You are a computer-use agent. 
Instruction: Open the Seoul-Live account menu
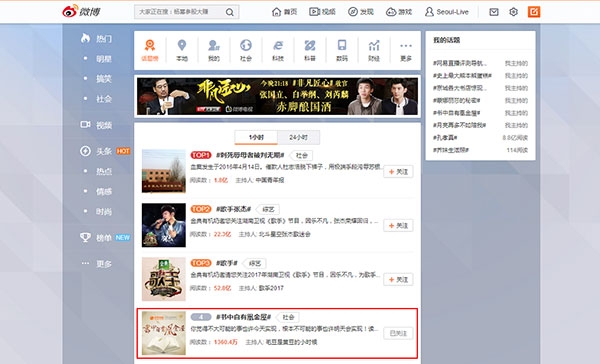447,12
